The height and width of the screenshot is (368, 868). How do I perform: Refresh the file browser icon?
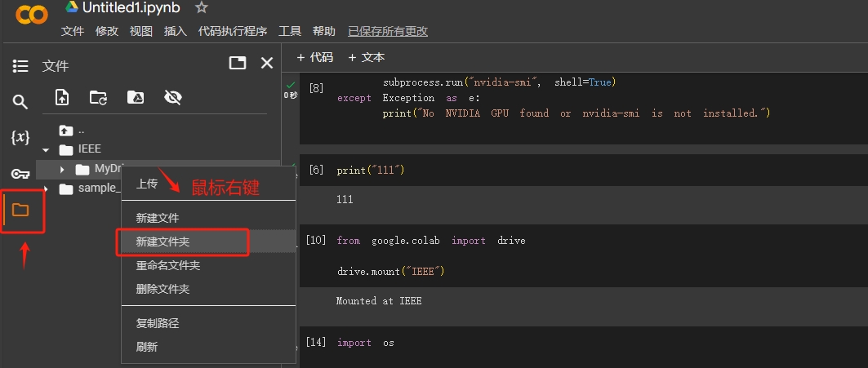99,97
